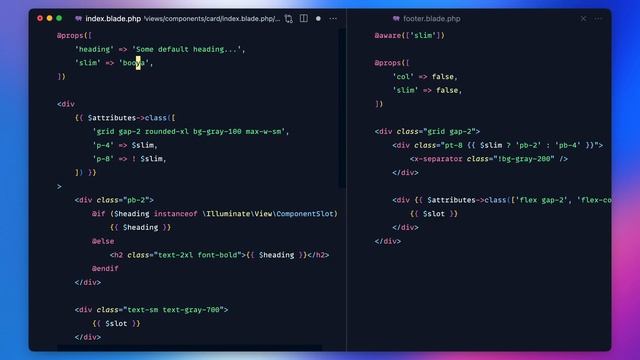Click the left editor vertical scrollbar
The height and width of the screenshot is (360, 640).
342,108
